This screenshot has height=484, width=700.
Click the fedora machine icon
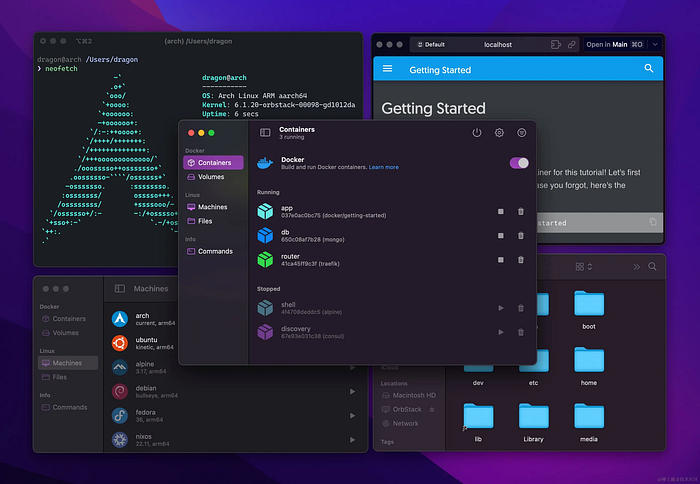click(x=120, y=415)
